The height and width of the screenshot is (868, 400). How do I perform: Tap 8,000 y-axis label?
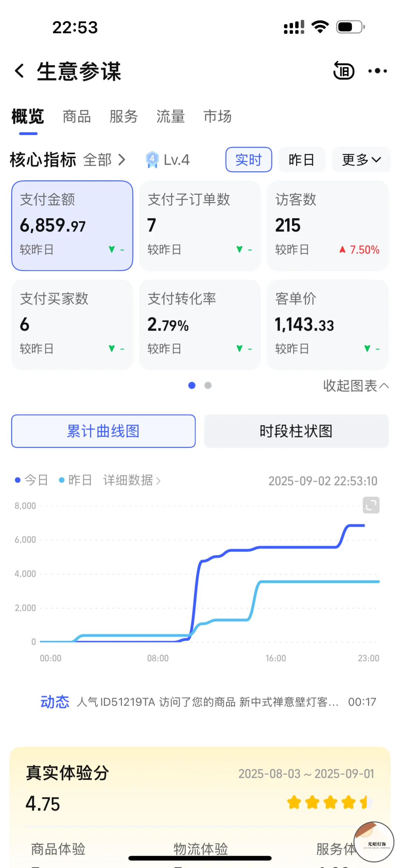coord(25,506)
